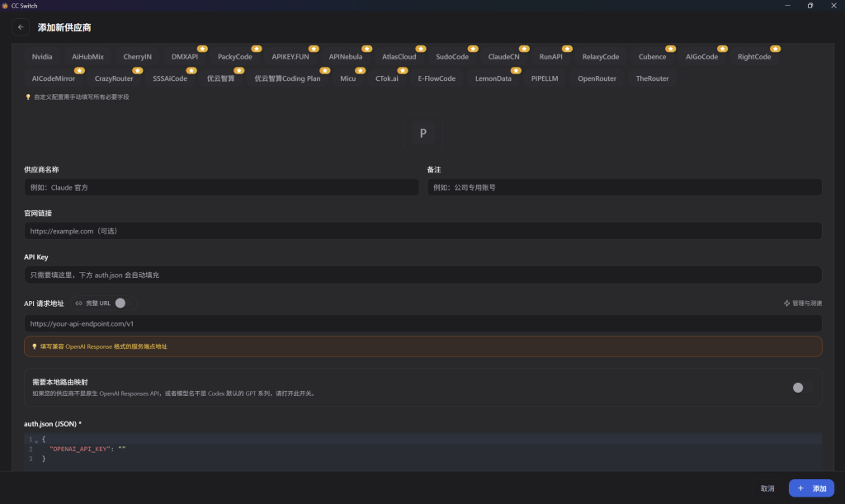Click the auth.json (JSON) label

click(53, 424)
